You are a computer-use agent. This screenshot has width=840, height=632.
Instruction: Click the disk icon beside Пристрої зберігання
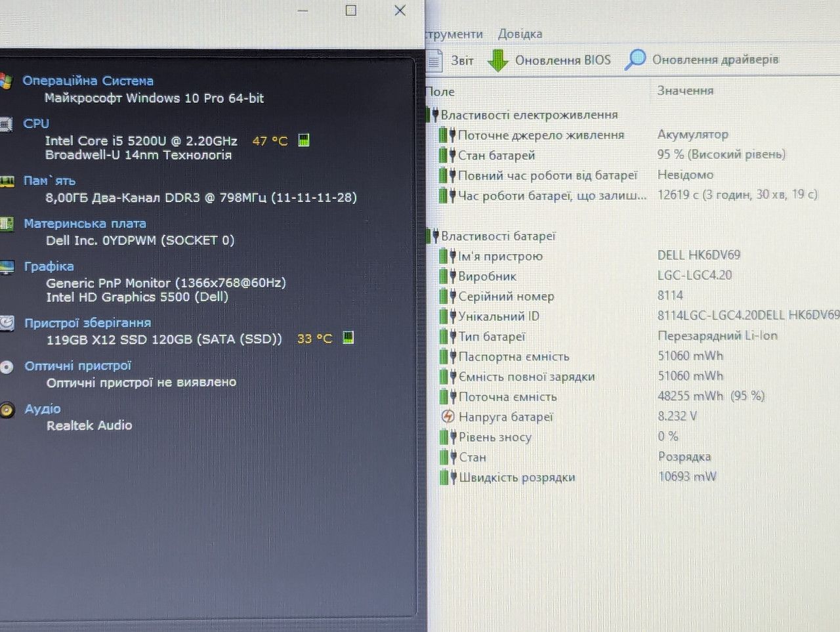(x=7, y=323)
